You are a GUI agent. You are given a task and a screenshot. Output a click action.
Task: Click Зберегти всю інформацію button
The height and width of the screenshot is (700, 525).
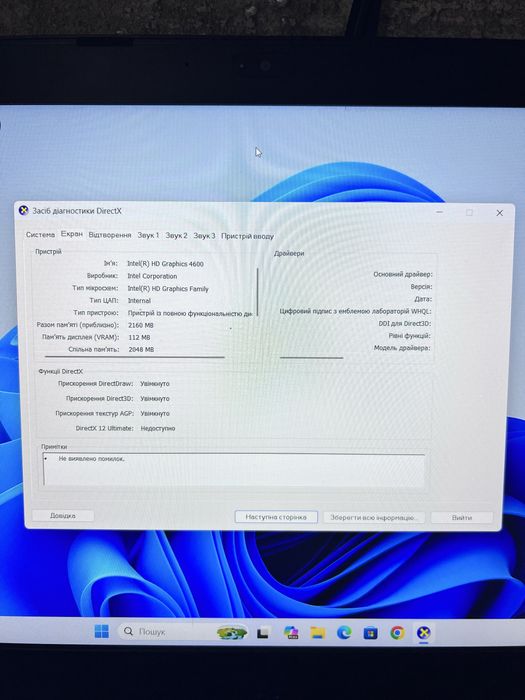coord(374,517)
